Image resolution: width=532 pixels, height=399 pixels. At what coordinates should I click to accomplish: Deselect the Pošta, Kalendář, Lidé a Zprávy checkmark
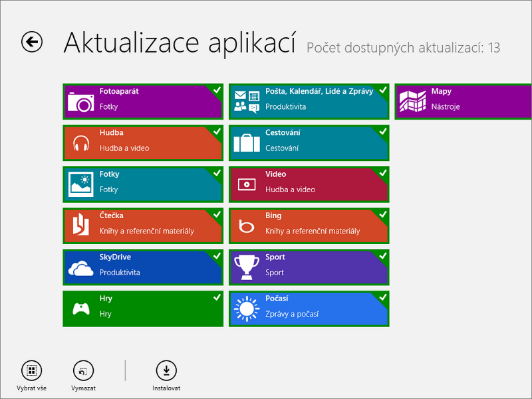[x=382, y=90]
